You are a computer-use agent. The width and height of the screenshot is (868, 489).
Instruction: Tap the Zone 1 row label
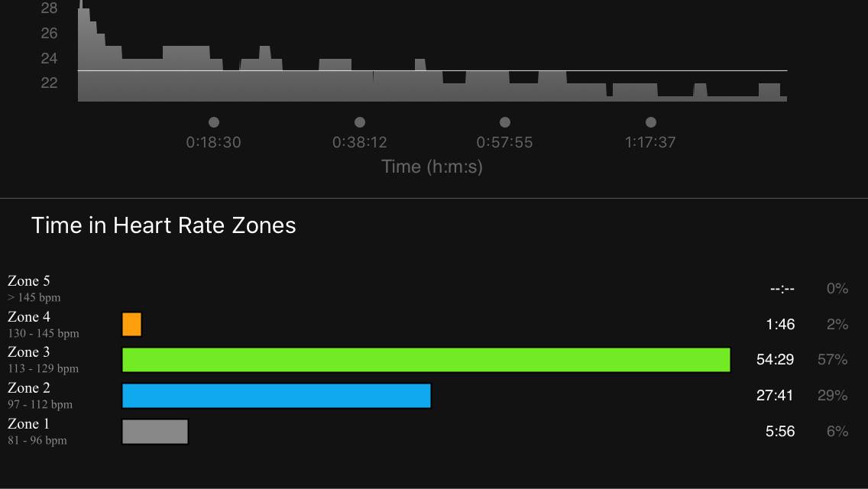pos(29,424)
